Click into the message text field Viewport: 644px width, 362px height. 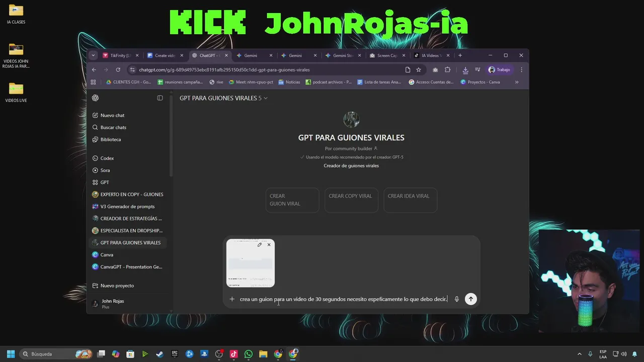[x=344, y=299]
